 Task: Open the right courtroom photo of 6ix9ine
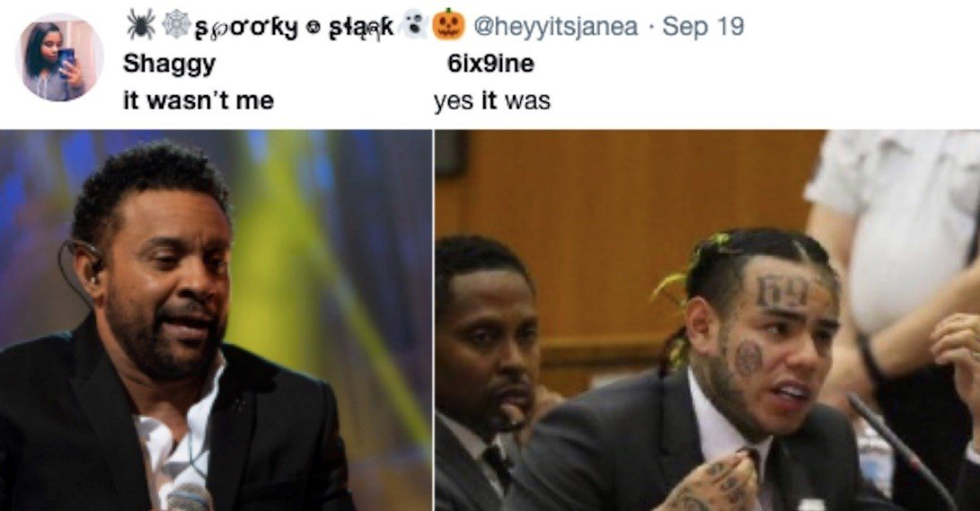pyautogui.click(x=708, y=321)
